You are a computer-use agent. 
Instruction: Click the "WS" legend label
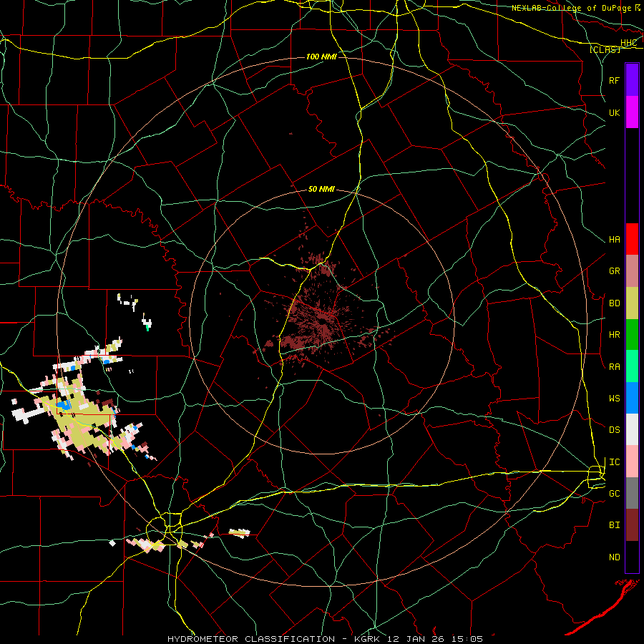click(x=614, y=399)
